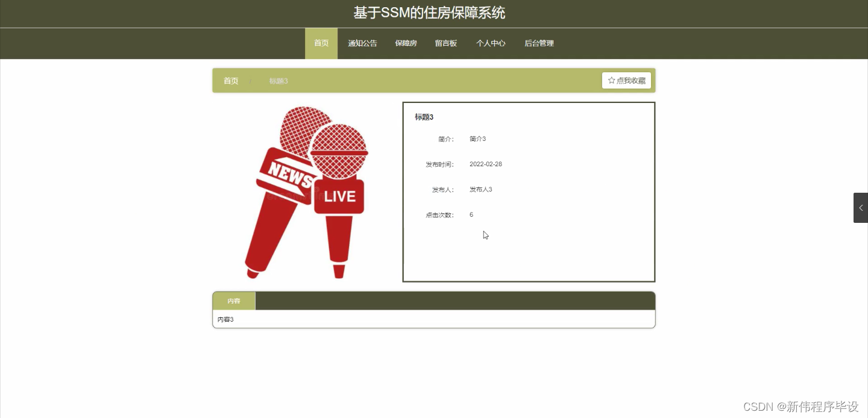Expand the side panel chevron arrow

click(x=861, y=208)
